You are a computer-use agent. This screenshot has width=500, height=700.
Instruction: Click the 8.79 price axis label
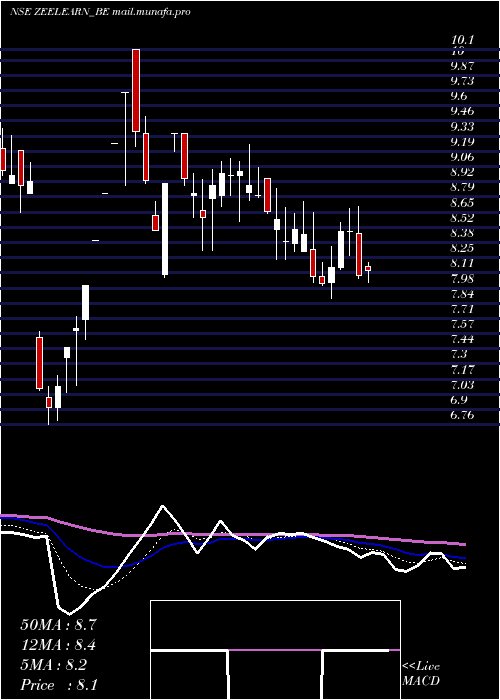tap(462, 188)
